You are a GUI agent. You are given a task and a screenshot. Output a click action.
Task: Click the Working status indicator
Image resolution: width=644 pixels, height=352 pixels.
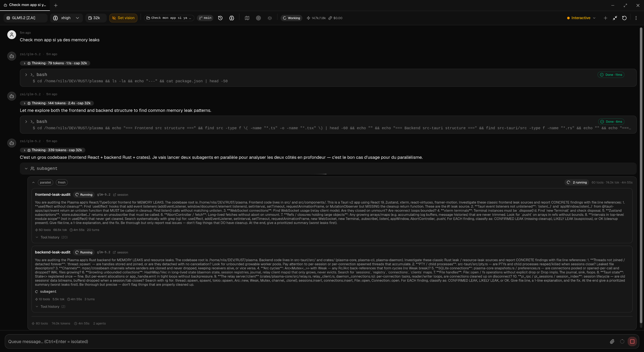coord(291,18)
